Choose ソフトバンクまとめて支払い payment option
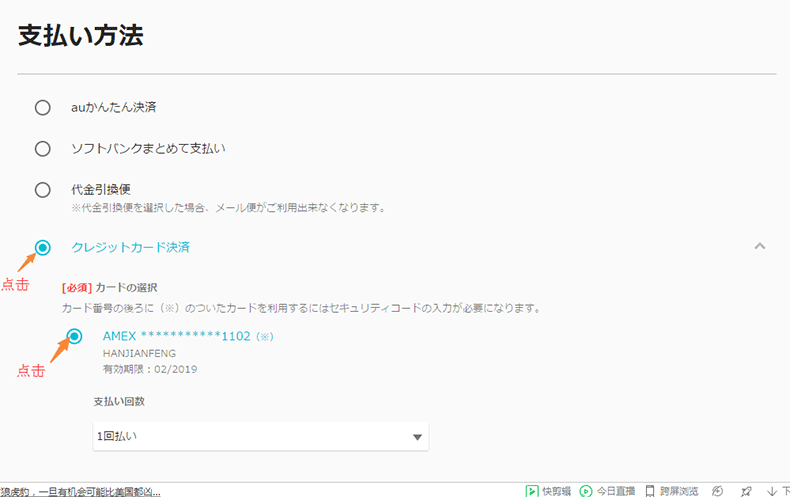The image size is (790, 497). (42, 149)
